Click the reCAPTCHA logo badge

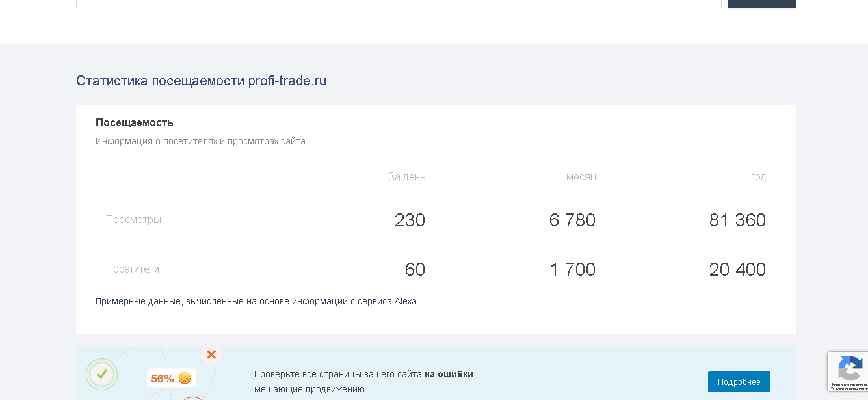849,370
